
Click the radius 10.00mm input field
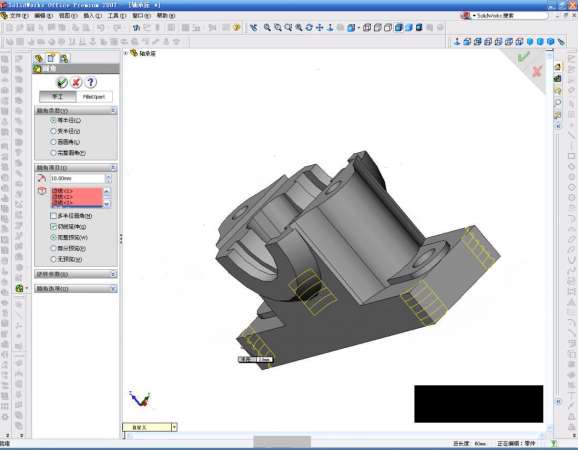[x=77, y=178]
